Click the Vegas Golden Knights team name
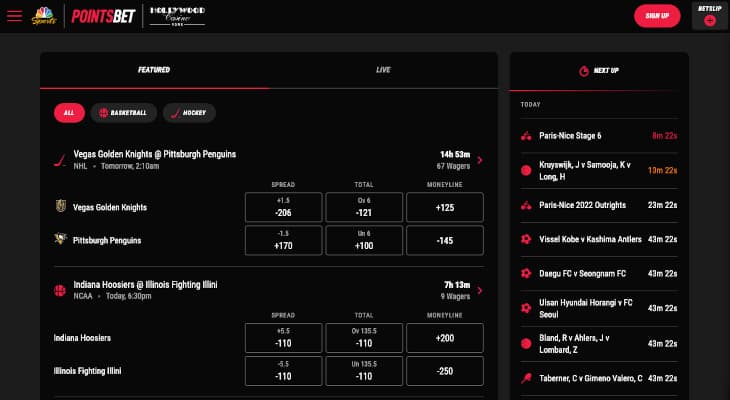Screen dimensions: 730x400 click(110, 208)
